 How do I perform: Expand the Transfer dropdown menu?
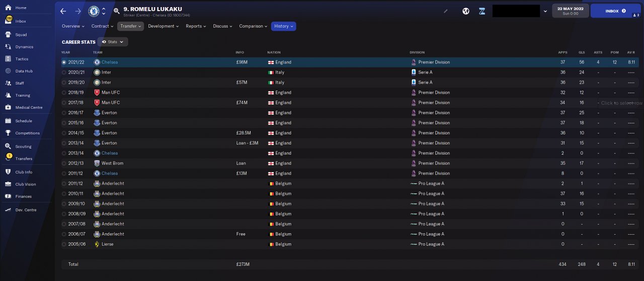tap(131, 26)
